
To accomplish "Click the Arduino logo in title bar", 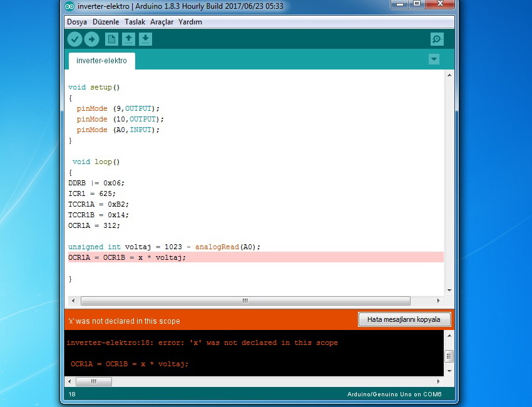I will point(69,6).
